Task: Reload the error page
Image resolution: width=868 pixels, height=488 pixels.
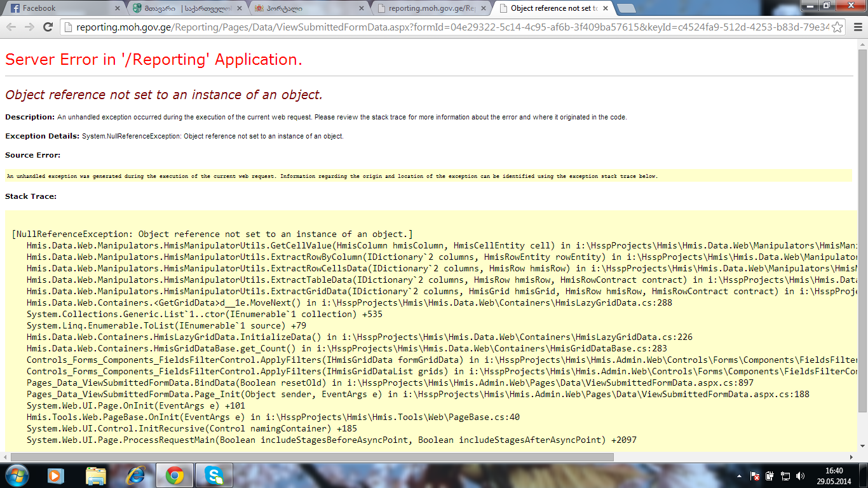Action: pos(48,27)
